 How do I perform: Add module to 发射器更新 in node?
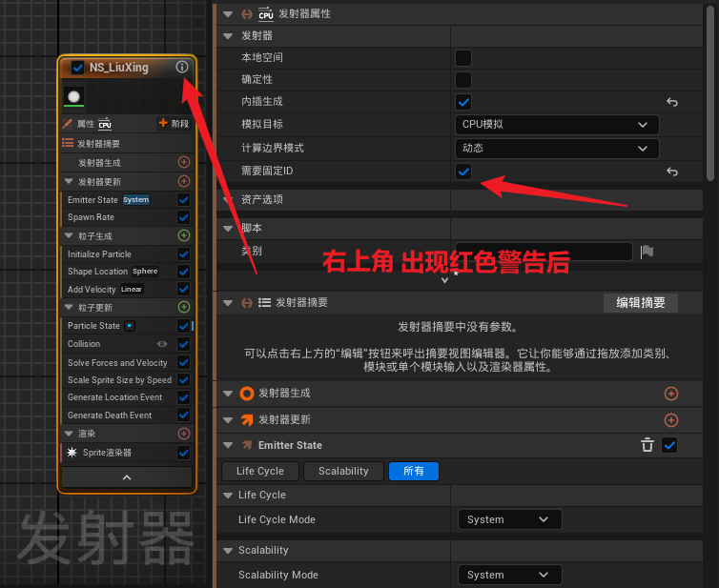(184, 181)
